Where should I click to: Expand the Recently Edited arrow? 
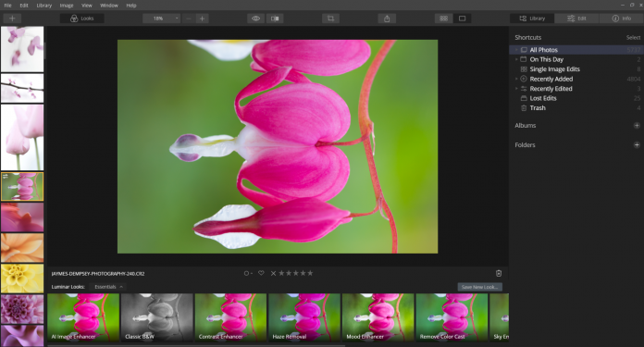pos(516,89)
